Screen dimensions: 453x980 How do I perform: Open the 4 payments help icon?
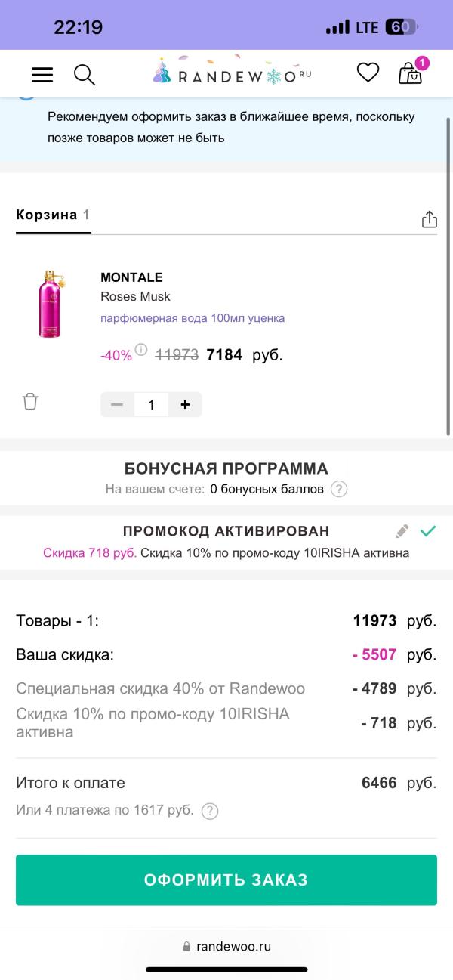(x=210, y=811)
